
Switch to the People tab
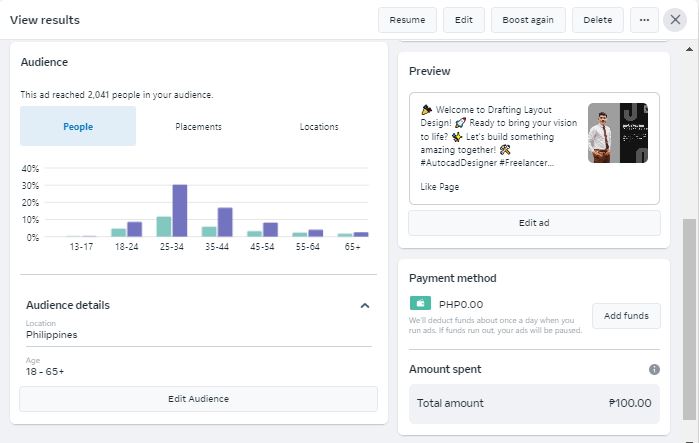click(78, 127)
